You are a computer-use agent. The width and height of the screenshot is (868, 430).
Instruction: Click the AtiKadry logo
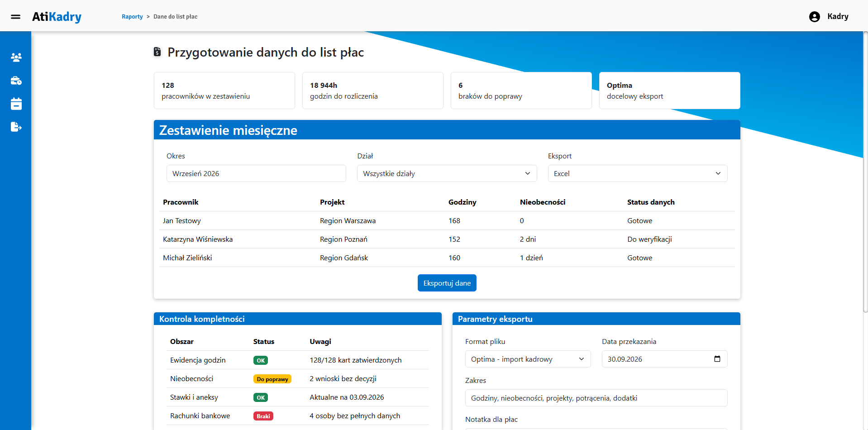coord(57,17)
